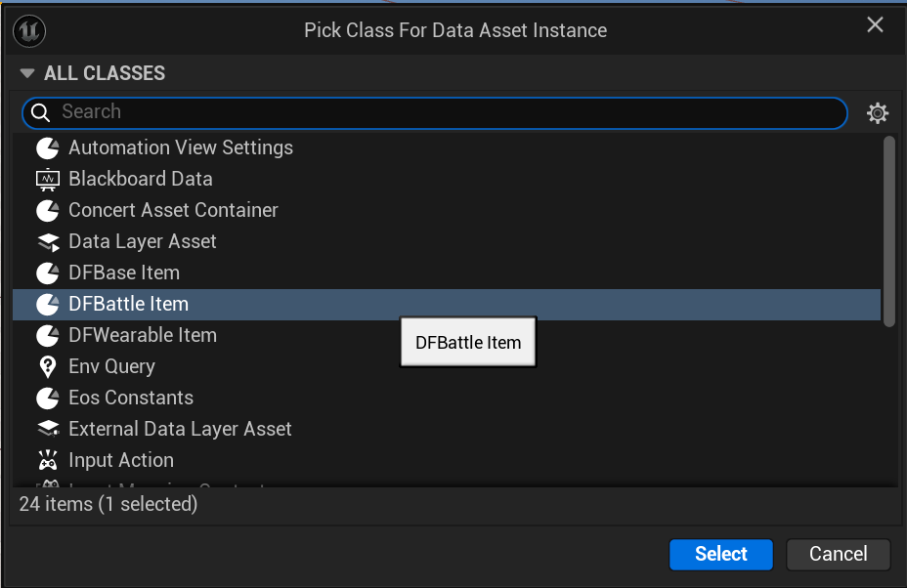Collapse the ALL CLASSES section
Image resolution: width=907 pixels, height=588 pixels.
coord(27,73)
